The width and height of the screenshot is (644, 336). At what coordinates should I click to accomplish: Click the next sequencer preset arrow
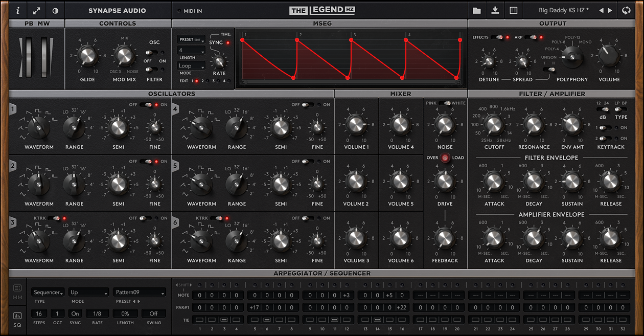139,302
